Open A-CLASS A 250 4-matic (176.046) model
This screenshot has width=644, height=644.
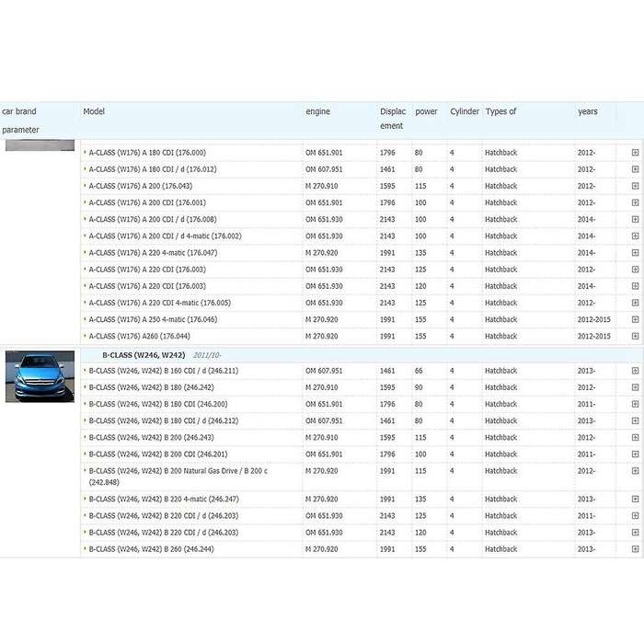pyautogui.click(x=154, y=319)
